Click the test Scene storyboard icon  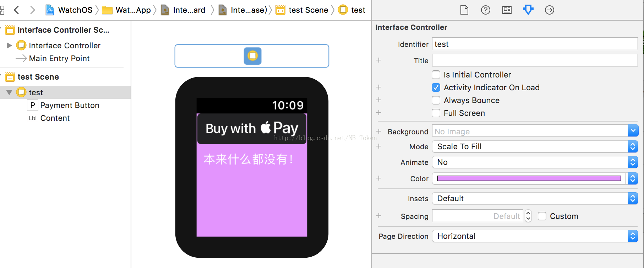coord(10,77)
